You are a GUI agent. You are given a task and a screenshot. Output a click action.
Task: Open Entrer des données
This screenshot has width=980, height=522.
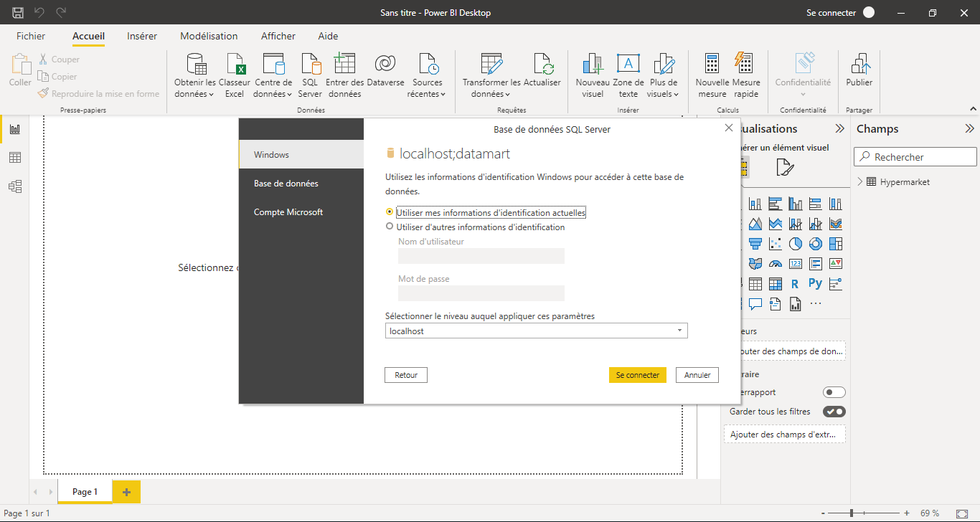pos(344,75)
